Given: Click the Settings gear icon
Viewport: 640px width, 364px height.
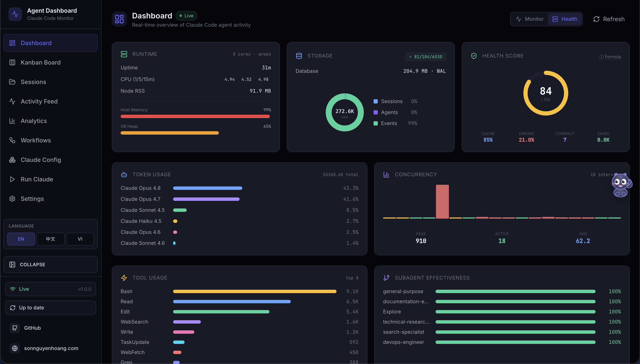Looking at the screenshot, I should tap(12, 199).
